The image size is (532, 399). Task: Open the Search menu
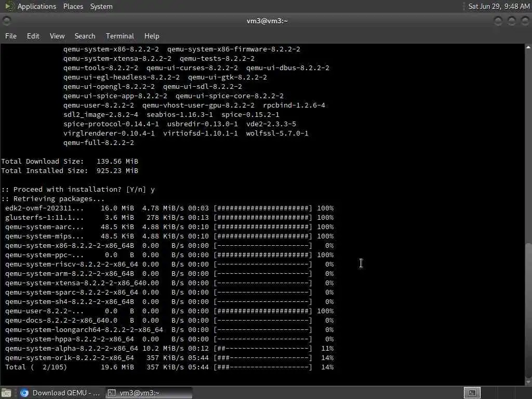point(85,36)
